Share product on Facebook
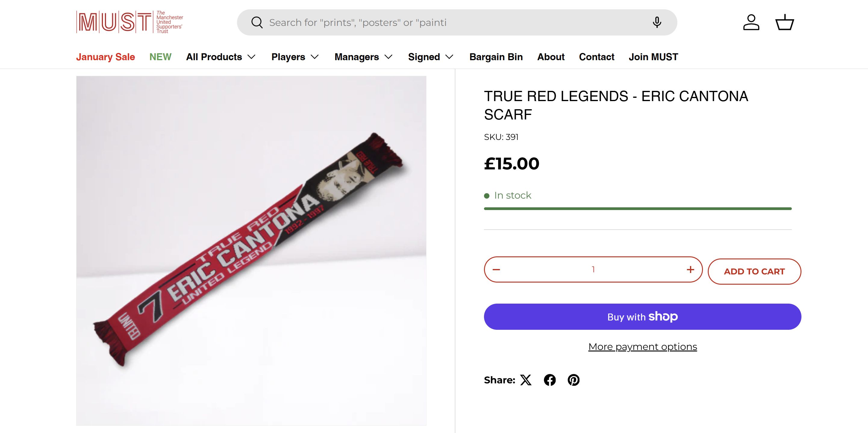The width and height of the screenshot is (868, 433). click(550, 380)
